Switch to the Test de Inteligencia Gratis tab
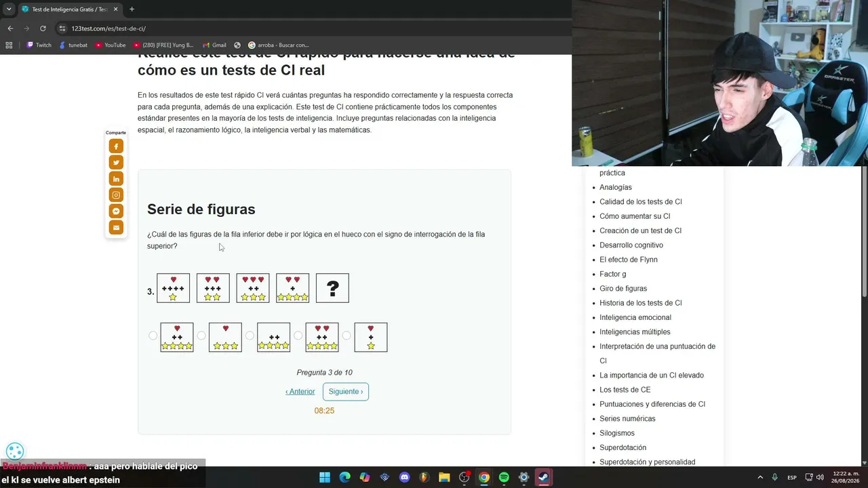Image resolution: width=868 pixels, height=488 pixels. (69, 9)
